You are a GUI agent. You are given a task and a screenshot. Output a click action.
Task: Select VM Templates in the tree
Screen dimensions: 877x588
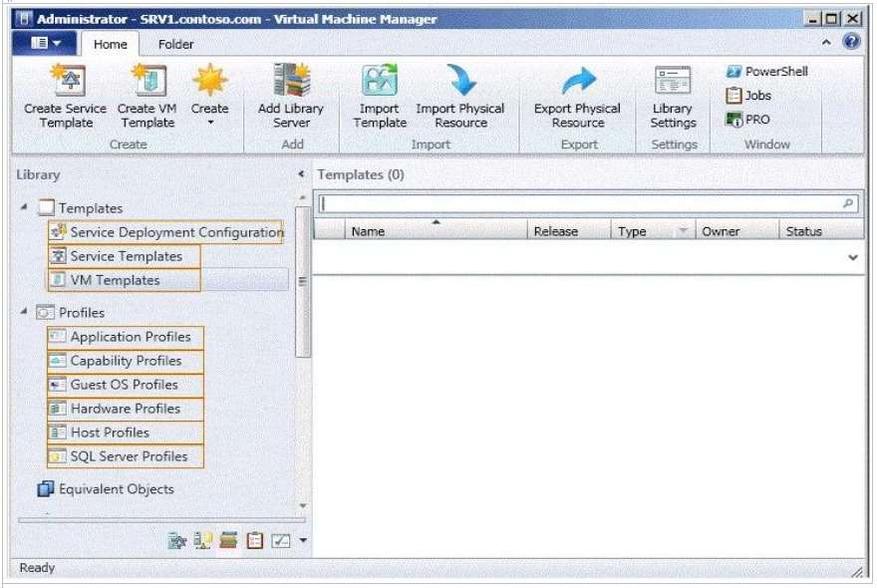pyautogui.click(x=125, y=280)
